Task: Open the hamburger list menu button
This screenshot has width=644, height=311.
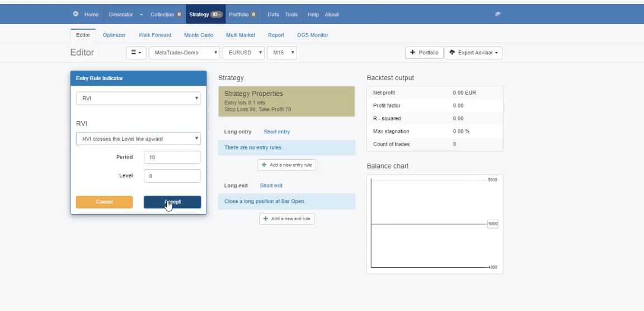Action: pos(137,53)
